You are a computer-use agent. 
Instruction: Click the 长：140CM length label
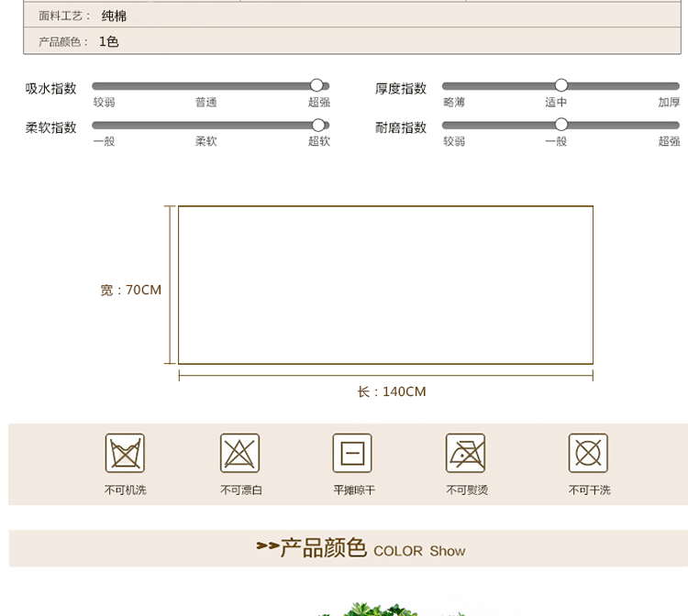[392, 391]
